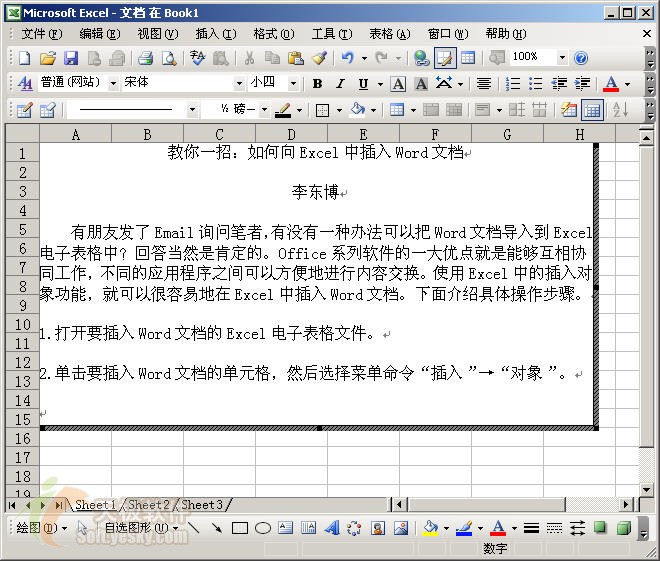Click the Distributed alignment icon
660x561 pixels.
click(484, 84)
